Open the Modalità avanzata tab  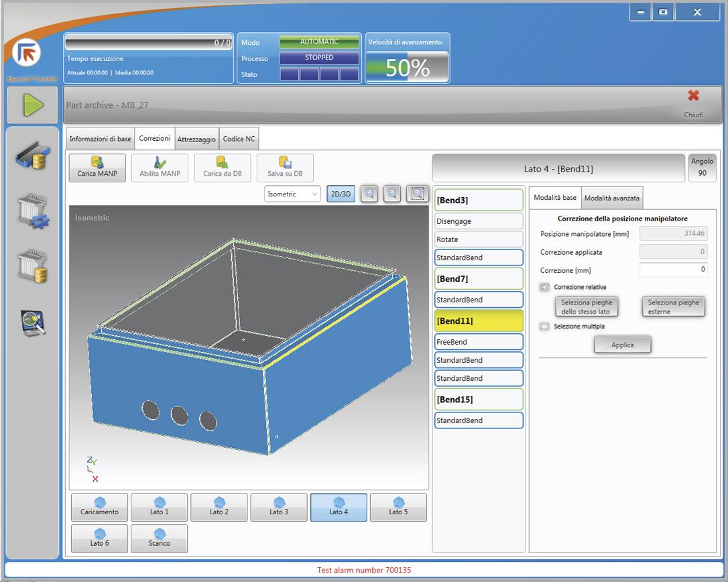coord(611,198)
